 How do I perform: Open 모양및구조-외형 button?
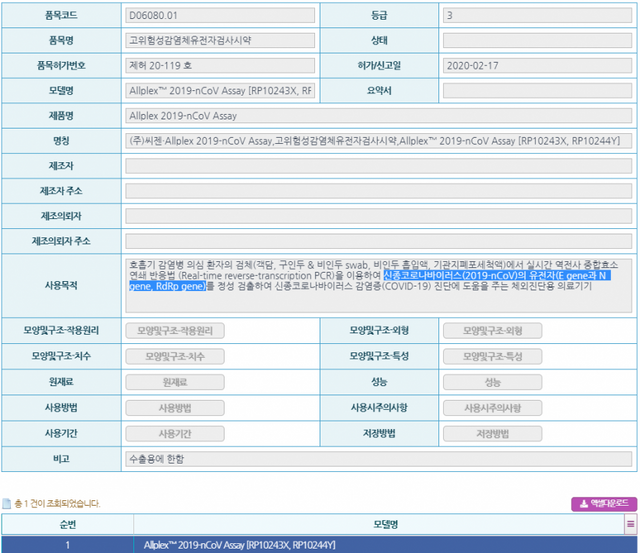[492, 331]
